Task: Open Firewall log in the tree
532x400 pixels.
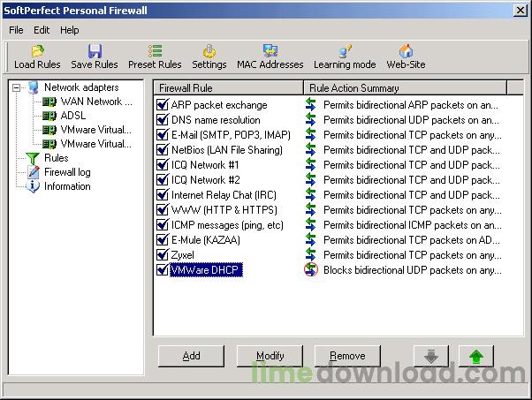Action: [67, 172]
